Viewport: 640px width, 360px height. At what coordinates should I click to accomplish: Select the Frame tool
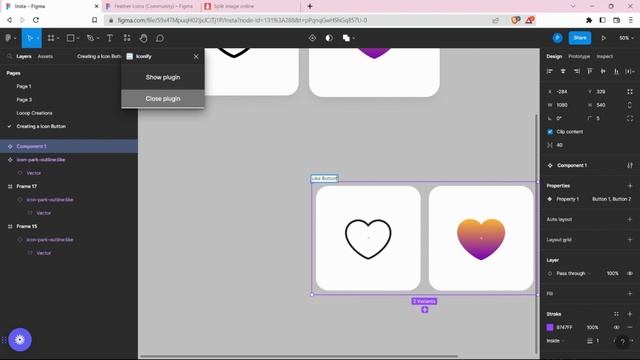coord(51,38)
